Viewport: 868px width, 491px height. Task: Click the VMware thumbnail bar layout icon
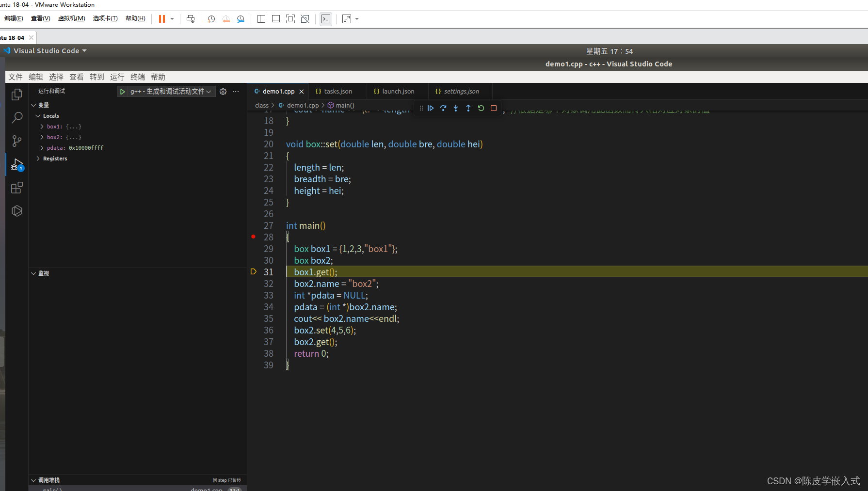pos(276,19)
